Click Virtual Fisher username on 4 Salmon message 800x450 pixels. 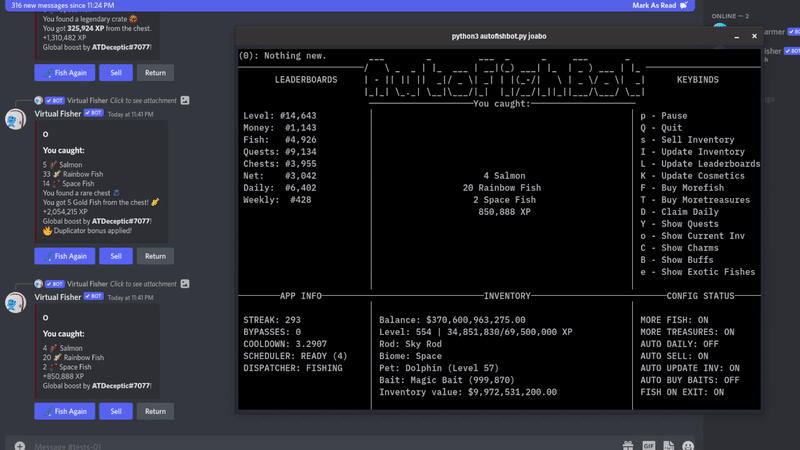tap(58, 297)
